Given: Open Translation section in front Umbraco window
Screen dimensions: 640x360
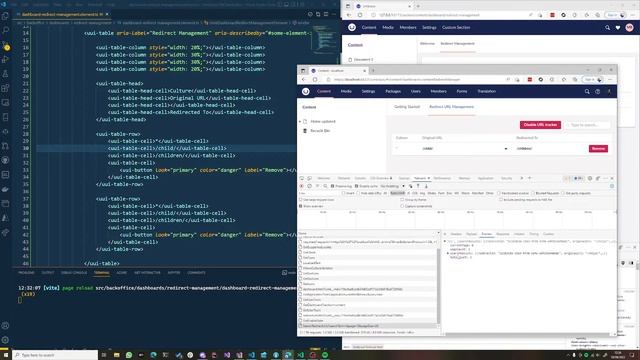Looking at the screenshot, I should pyautogui.click(x=487, y=91).
